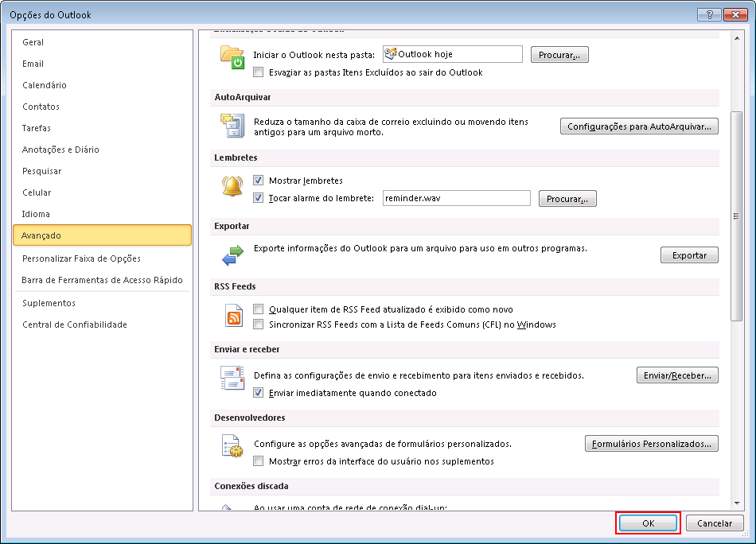This screenshot has width=756, height=544.
Task: Uncheck Mostrar lembretes
Action: pos(259,181)
